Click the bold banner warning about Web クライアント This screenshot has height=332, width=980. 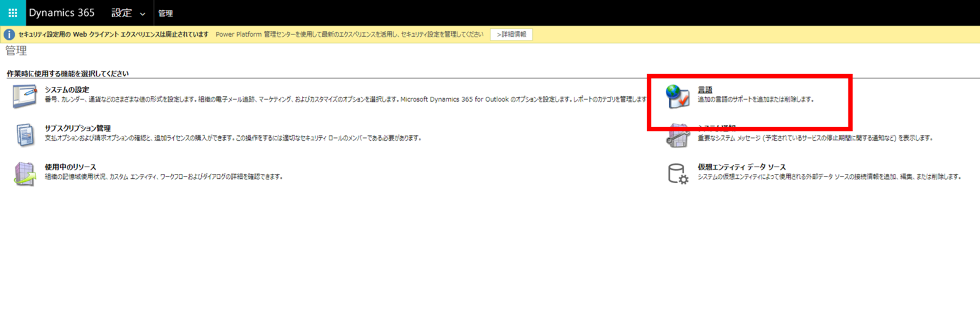coord(113,34)
